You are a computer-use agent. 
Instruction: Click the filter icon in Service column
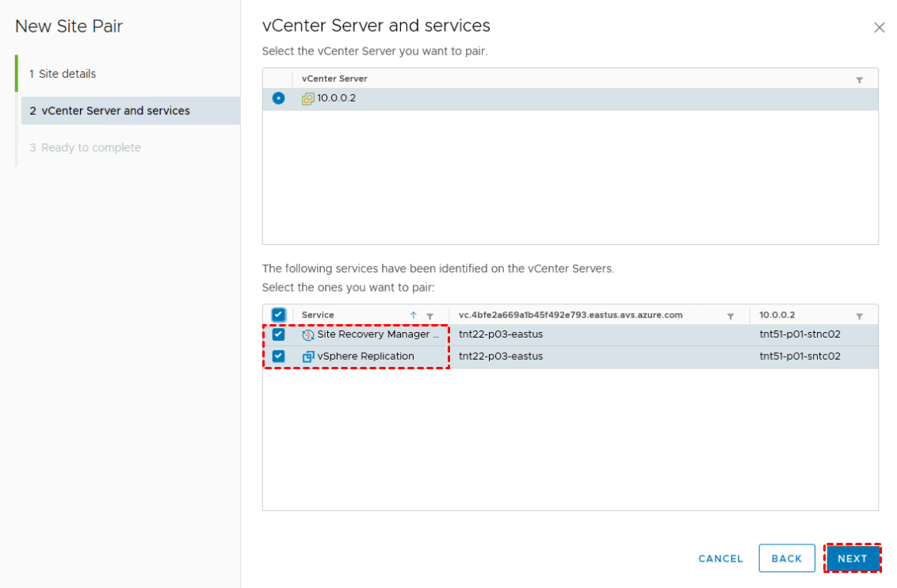click(x=430, y=316)
